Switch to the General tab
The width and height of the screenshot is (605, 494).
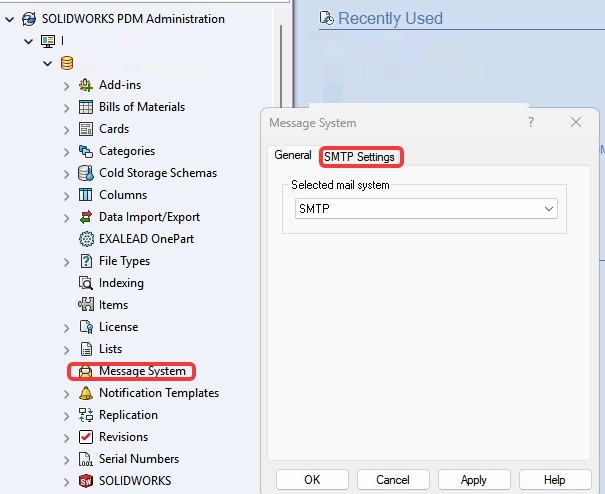click(293, 155)
